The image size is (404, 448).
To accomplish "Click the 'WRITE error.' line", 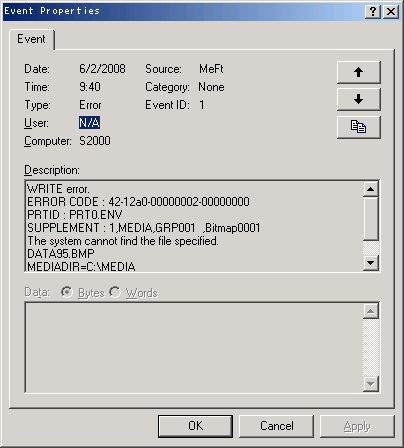I will (58, 189).
